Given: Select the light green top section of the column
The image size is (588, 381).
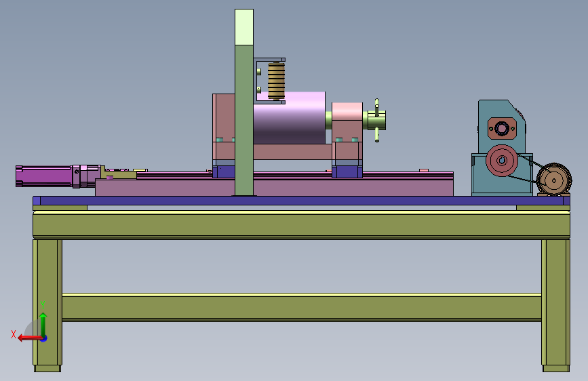Looking at the screenshot, I should pyautogui.click(x=244, y=27).
